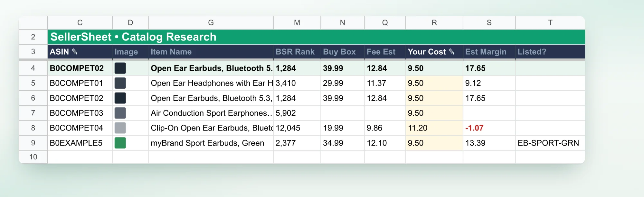The height and width of the screenshot is (197, 644).
Task: Select row 6 header
Action: 33,98
